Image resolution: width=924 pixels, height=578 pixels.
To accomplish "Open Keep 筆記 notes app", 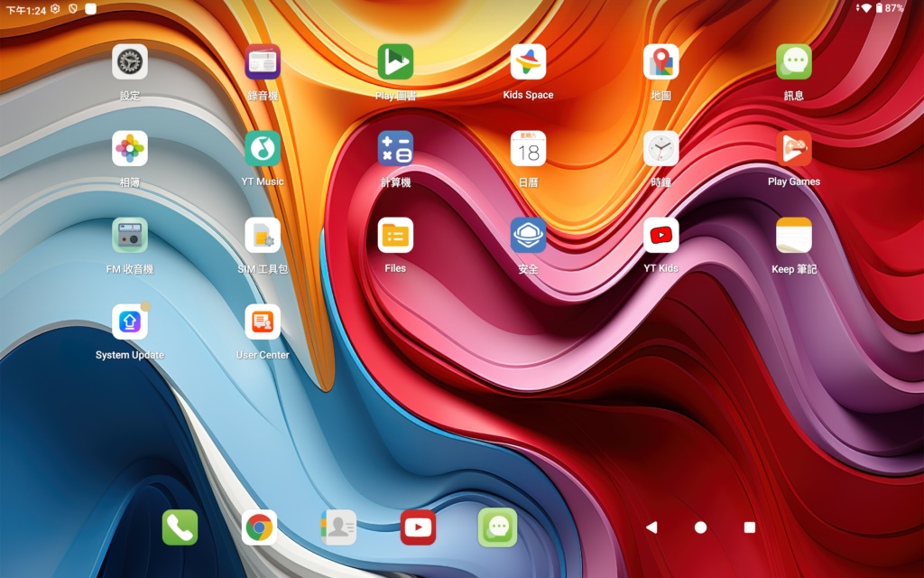I will [x=793, y=236].
